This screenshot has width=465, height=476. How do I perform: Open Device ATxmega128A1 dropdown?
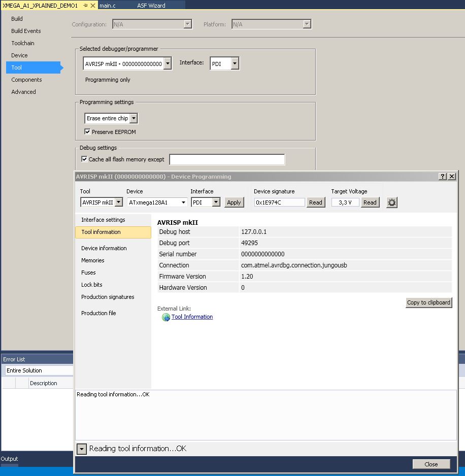pos(157,202)
